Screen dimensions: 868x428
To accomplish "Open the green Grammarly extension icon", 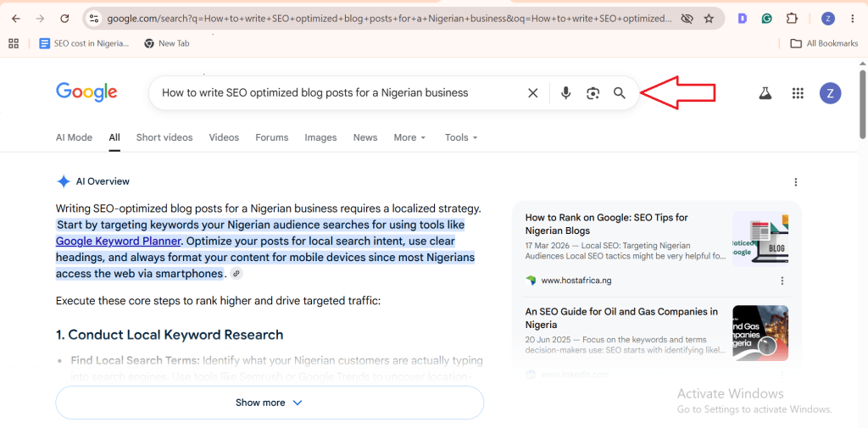I will 766,19.
